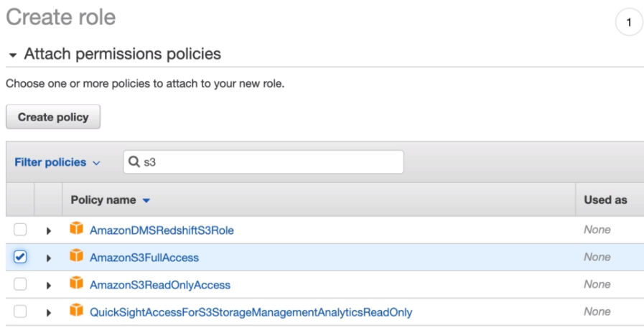This screenshot has width=644, height=333.
Task: Collapse the Attach permissions policies section
Action: [12, 55]
